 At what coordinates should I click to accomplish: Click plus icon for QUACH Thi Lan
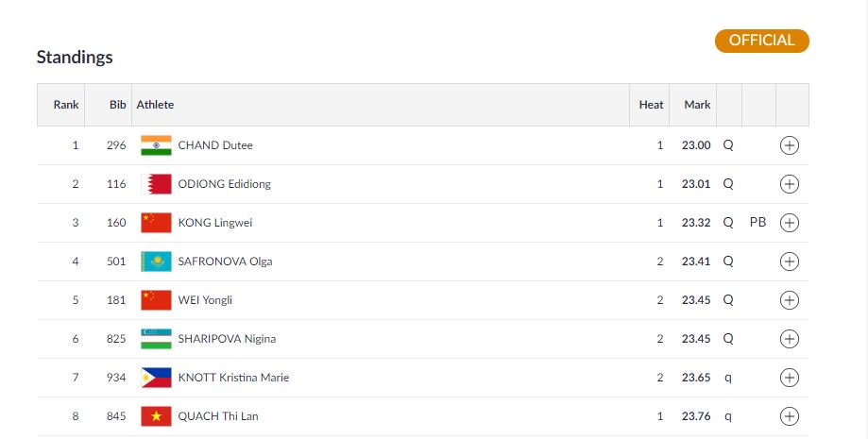pyautogui.click(x=790, y=416)
